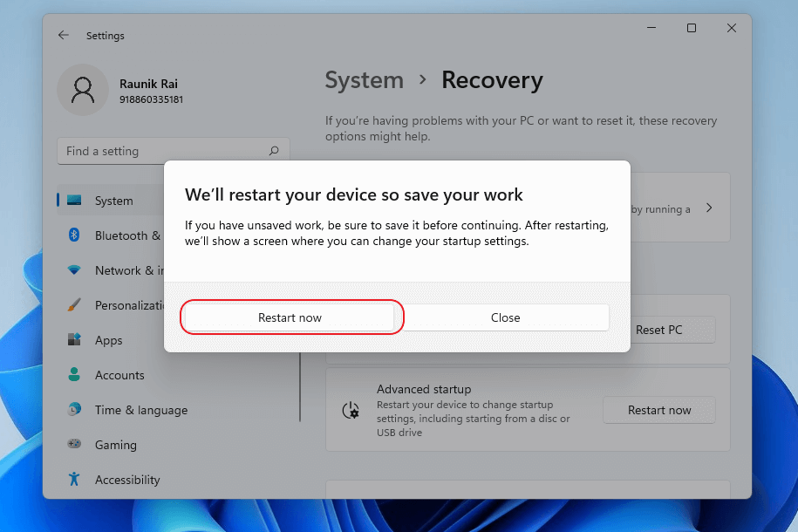Click the Apps icon in the sidebar

tap(74, 339)
